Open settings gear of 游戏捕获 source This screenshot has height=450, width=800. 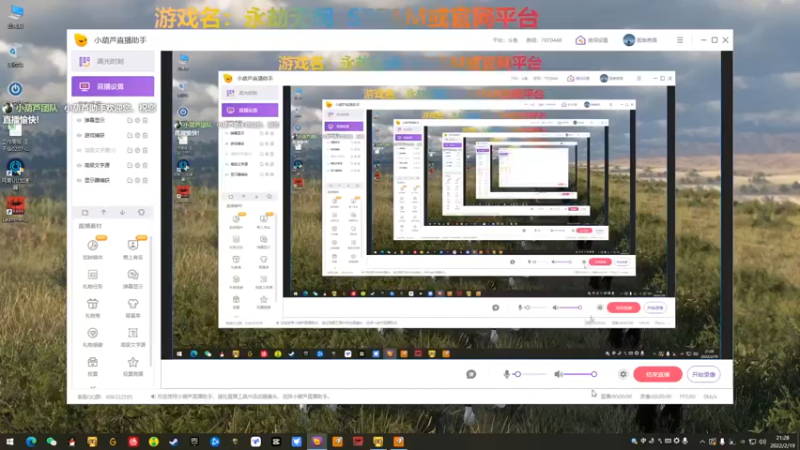tap(138, 135)
